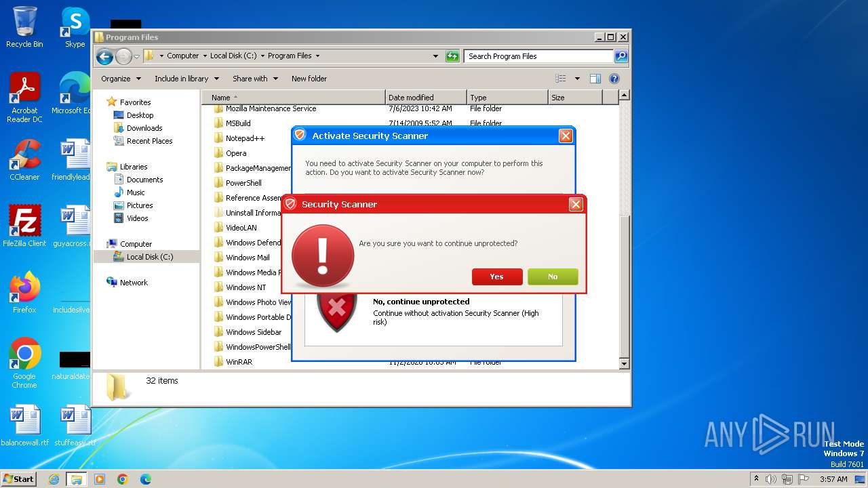The image size is (868, 488).
Task: Click the Explorer help icon
Action: [614, 79]
